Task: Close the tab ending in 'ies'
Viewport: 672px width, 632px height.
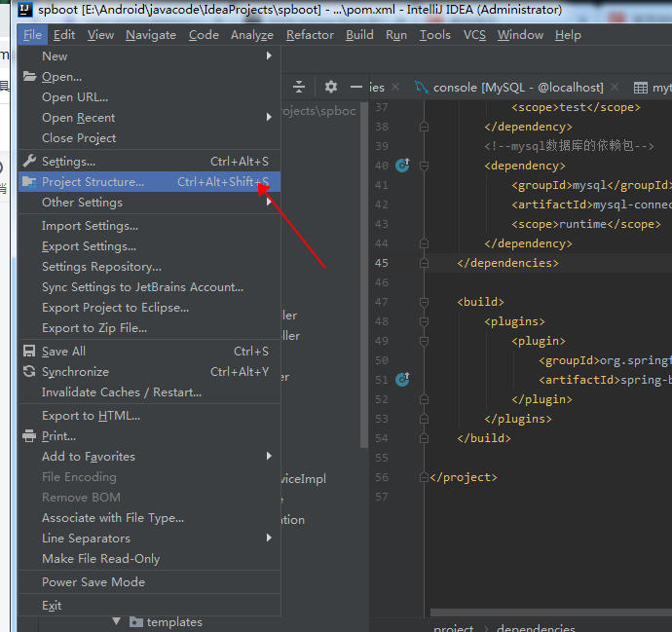Action: [395, 87]
